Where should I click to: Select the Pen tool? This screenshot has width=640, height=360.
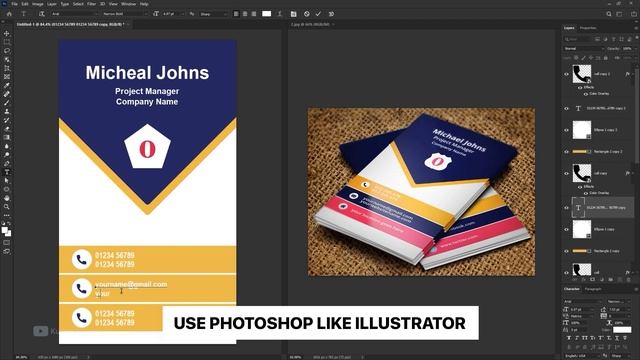tap(7, 163)
